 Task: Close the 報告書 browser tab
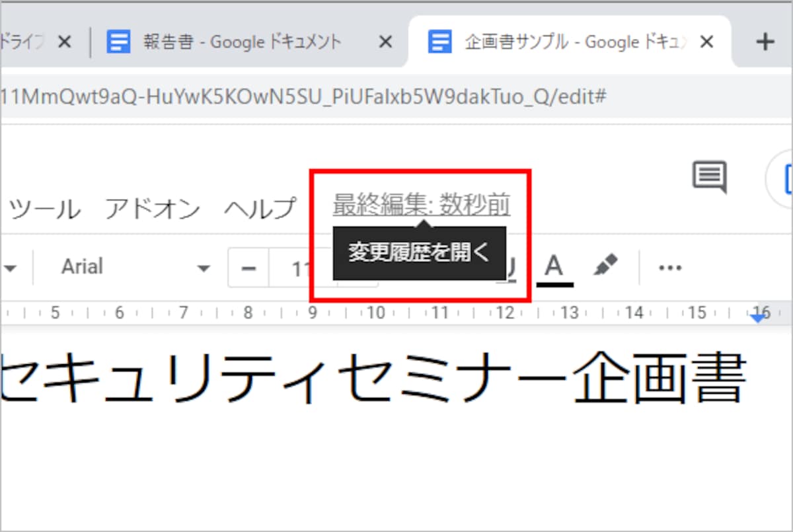pyautogui.click(x=385, y=43)
